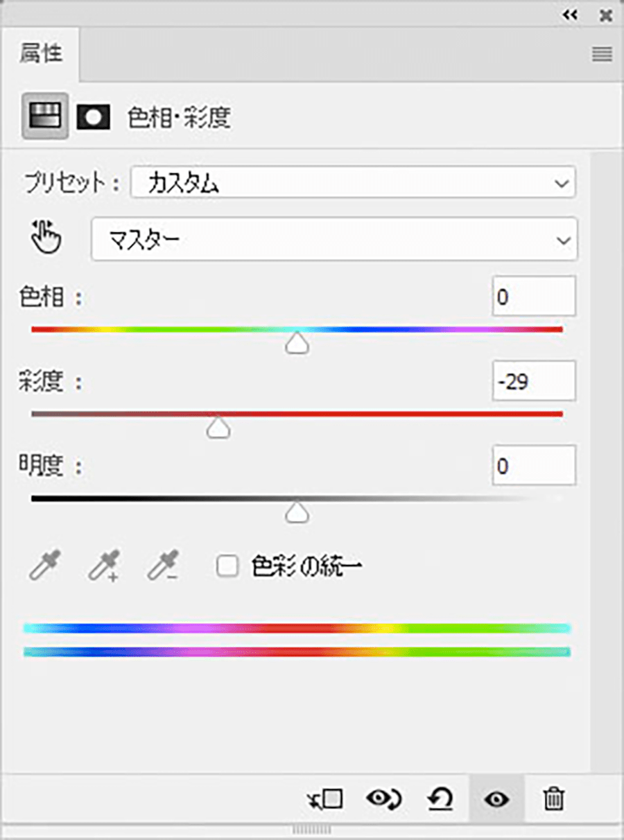Click the 明度 value field
The height and width of the screenshot is (840, 624).
coord(534,465)
